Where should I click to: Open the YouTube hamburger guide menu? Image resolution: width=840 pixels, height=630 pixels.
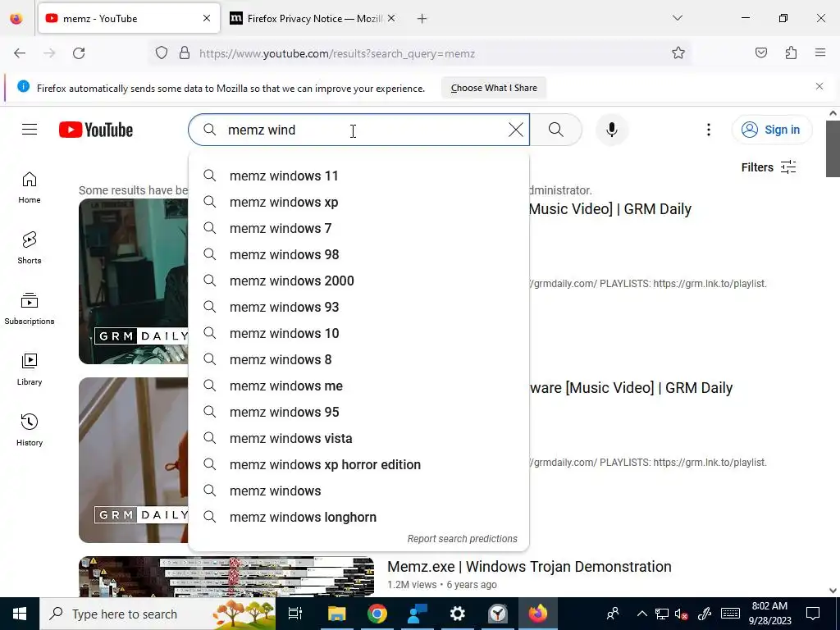[30, 130]
